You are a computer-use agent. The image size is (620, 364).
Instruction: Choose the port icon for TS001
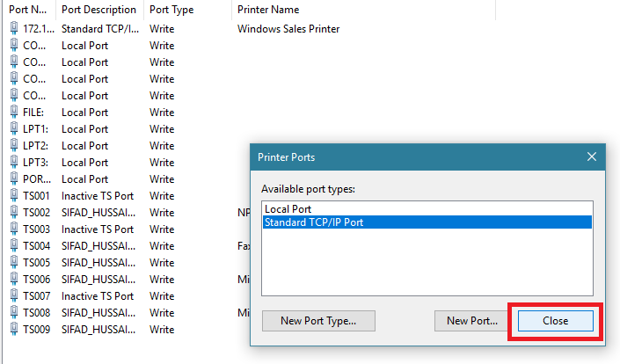pyautogui.click(x=14, y=196)
